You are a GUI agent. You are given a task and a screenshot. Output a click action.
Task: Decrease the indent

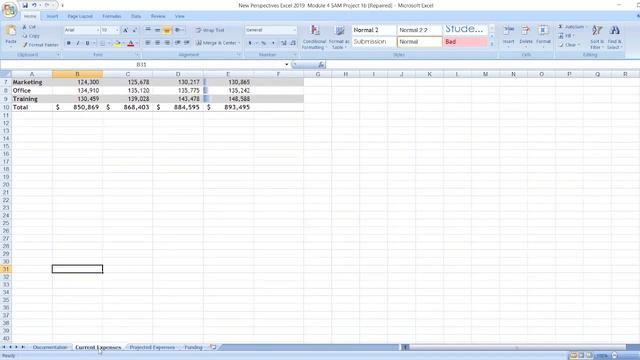click(x=178, y=43)
